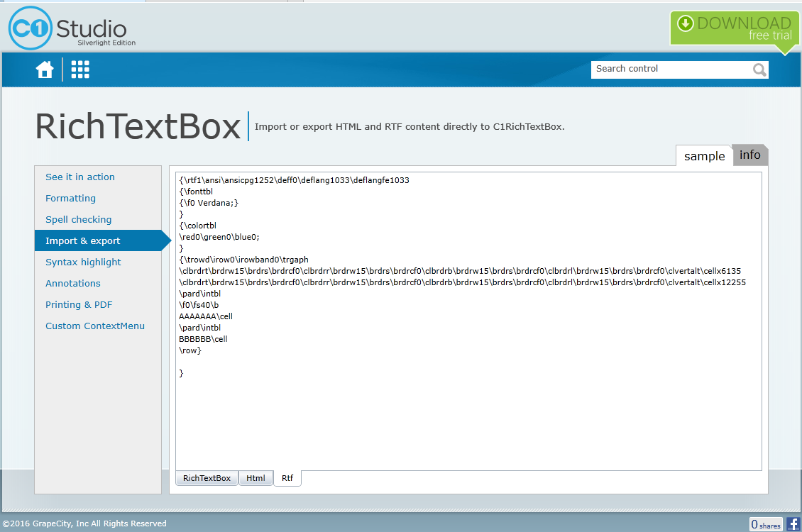Viewport: 802px width, 532px height.
Task: Click the RichTextBox page heading
Action: click(138, 126)
